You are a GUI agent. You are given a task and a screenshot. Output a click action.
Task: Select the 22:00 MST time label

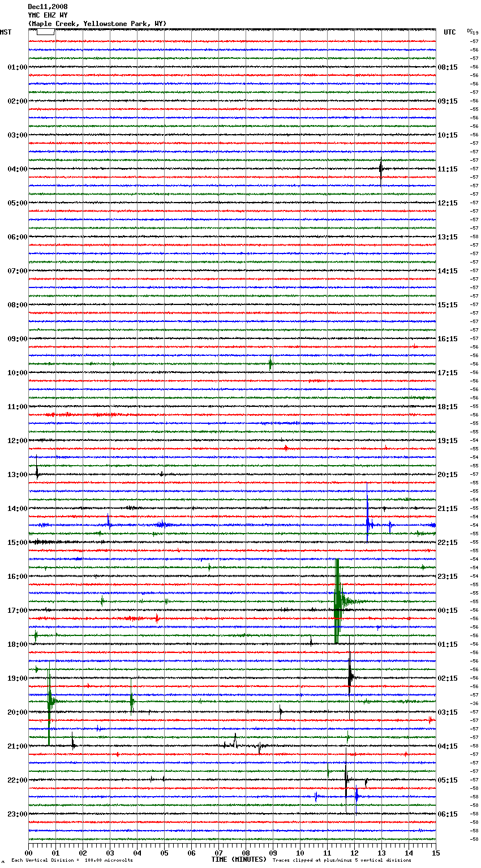pos(18,780)
